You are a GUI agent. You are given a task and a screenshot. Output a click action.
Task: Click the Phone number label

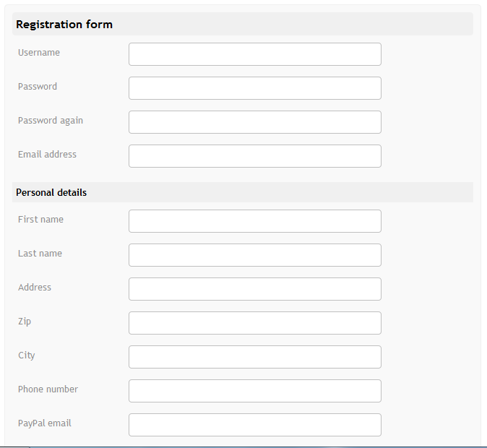48,389
